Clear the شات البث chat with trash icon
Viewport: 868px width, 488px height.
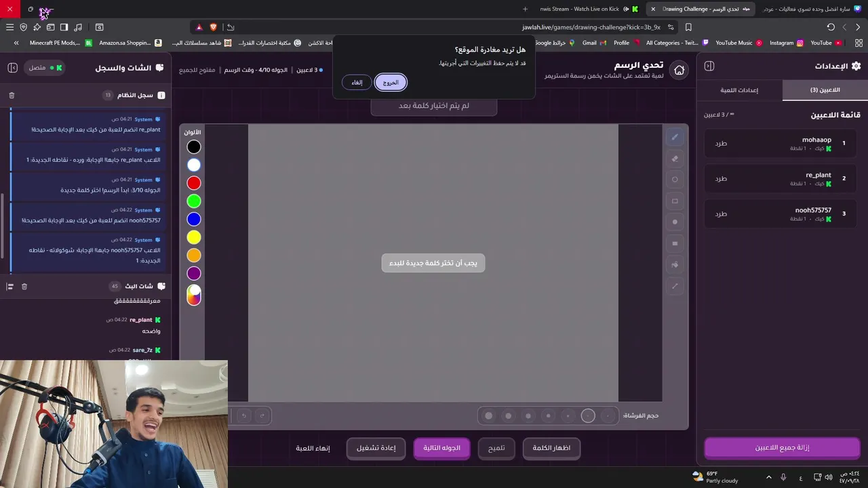click(24, 287)
